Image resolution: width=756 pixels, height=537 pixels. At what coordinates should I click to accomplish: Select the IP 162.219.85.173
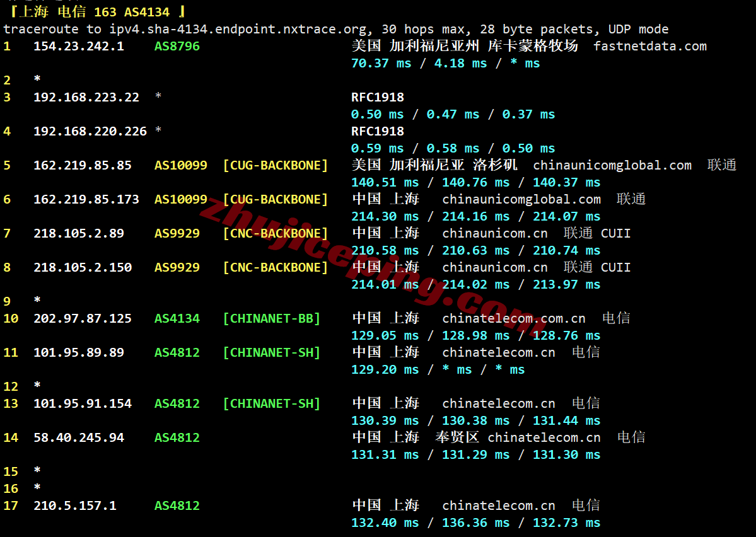(86, 199)
